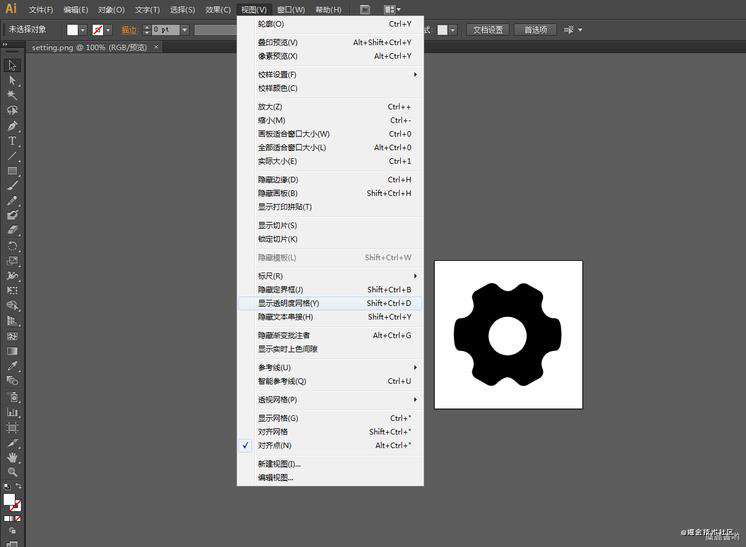Select the Pen tool
Screen dimensions: 746x547
[12, 126]
